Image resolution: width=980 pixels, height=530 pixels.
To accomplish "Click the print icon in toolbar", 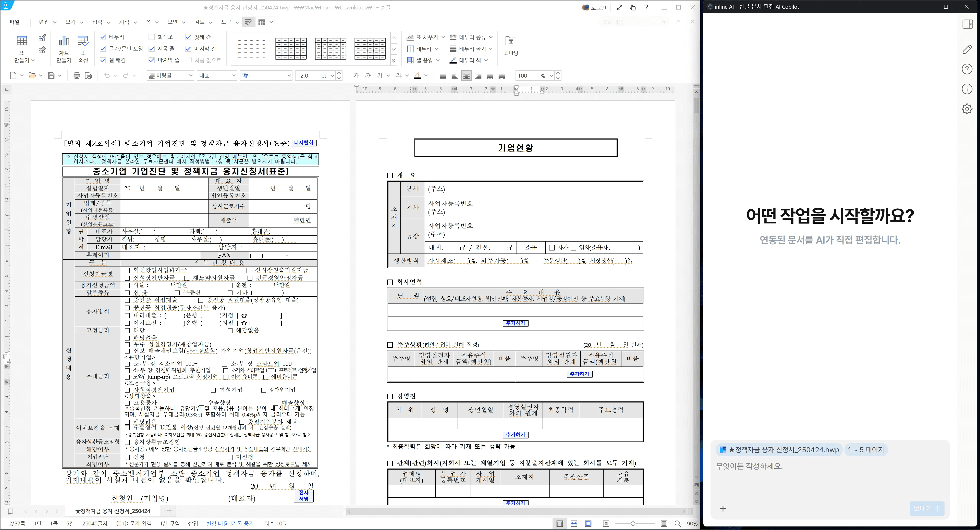I will (x=77, y=76).
